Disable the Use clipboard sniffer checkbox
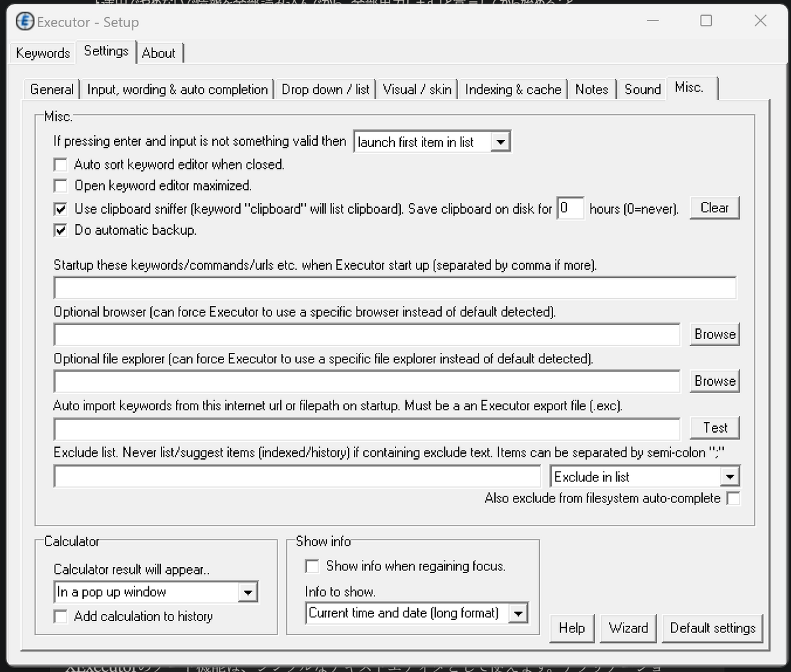 tap(61, 208)
